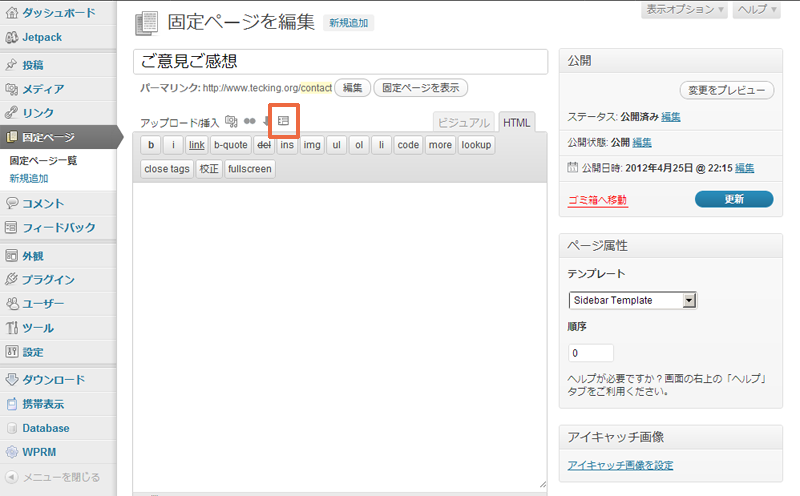The image size is (800, 496).
Task: Collapse the ページ属性 panel header
Action: point(670,245)
